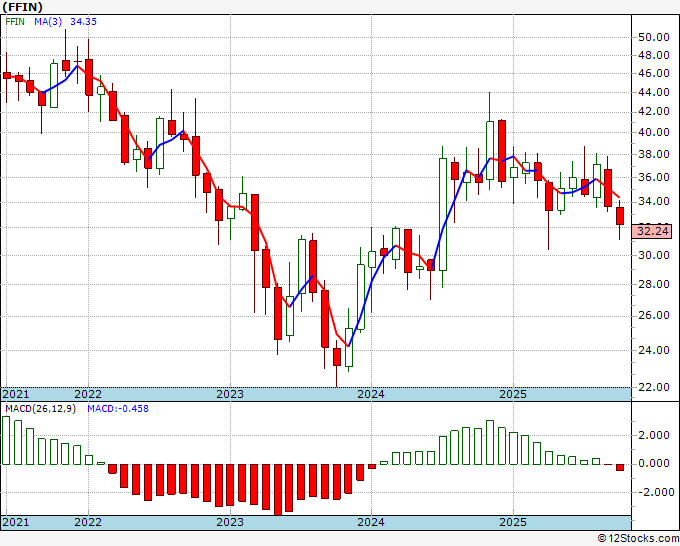Click the (FFIN) chart title

pos(22,7)
